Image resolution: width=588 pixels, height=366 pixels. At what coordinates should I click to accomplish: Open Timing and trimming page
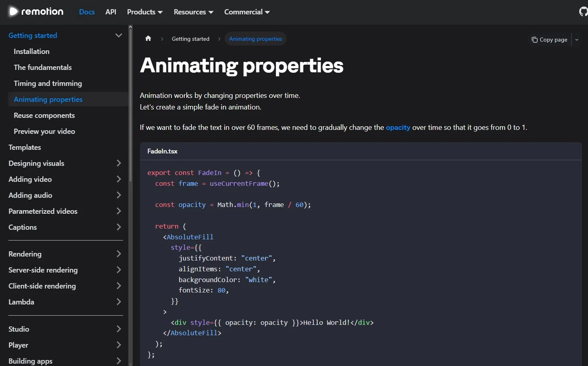pyautogui.click(x=48, y=84)
